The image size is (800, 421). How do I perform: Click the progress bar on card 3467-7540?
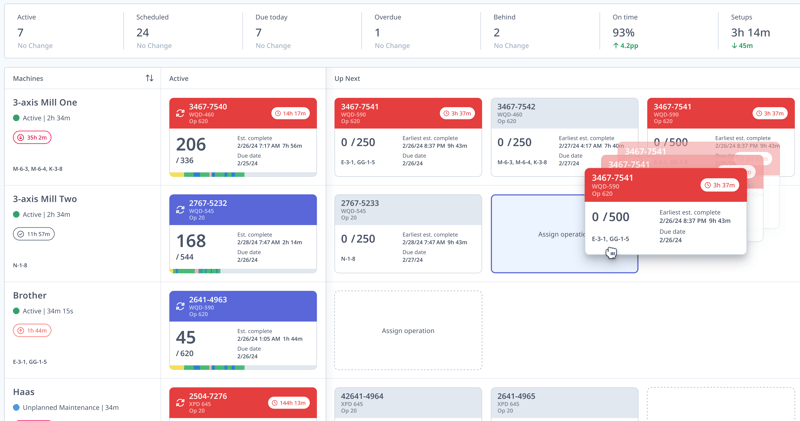click(x=243, y=175)
